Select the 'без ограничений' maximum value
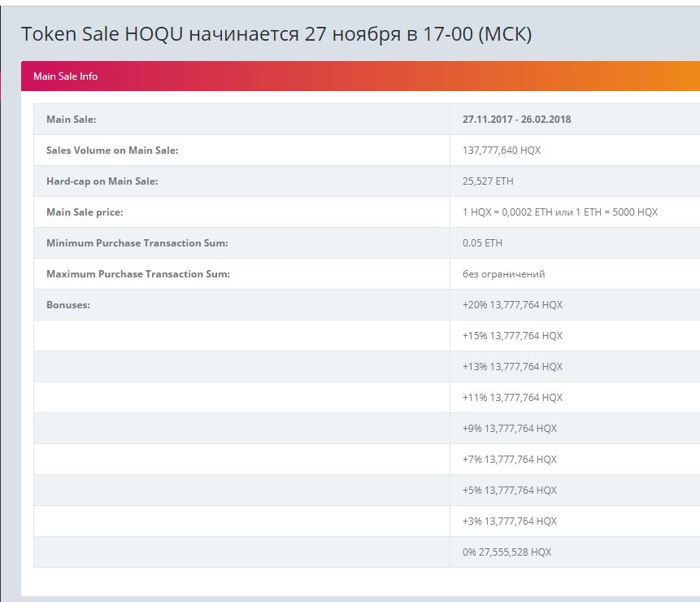700x602 pixels. pos(503,274)
